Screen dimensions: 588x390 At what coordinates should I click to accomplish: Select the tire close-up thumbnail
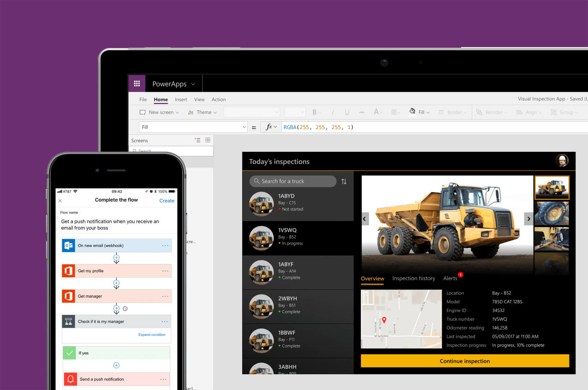coord(552,213)
